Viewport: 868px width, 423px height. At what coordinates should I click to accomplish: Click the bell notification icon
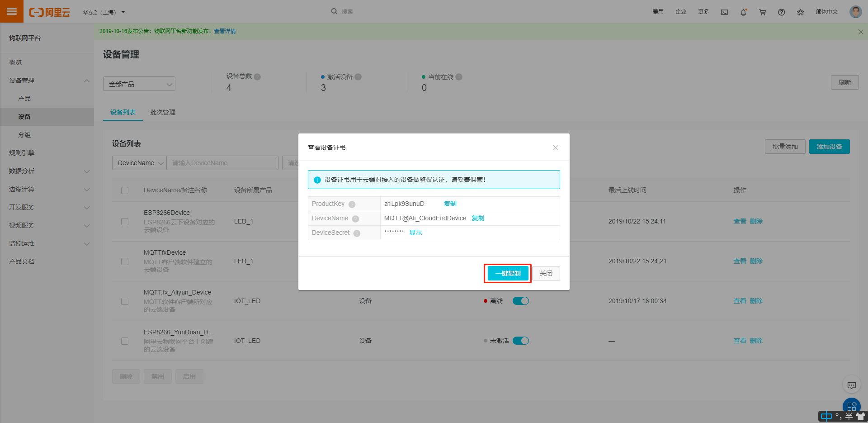pos(743,12)
